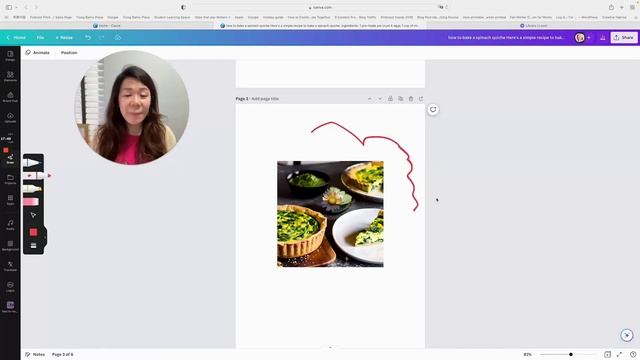Edit the design title in header
The image size is (640, 360).
click(x=506, y=38)
